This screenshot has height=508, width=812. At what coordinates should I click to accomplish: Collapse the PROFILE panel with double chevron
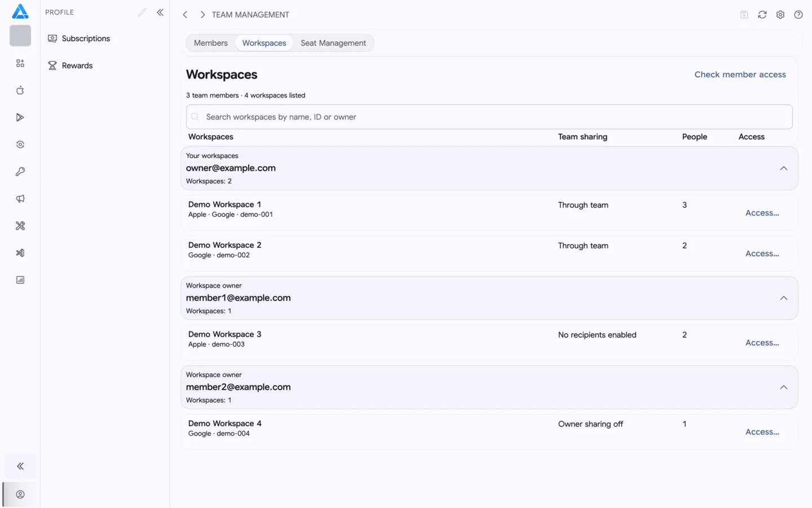click(160, 12)
